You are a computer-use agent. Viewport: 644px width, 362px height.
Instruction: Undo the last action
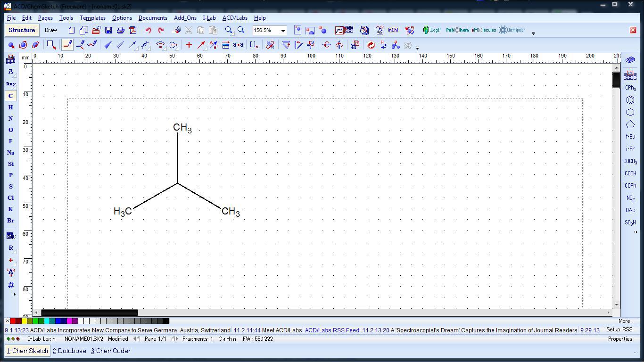pyautogui.click(x=148, y=30)
